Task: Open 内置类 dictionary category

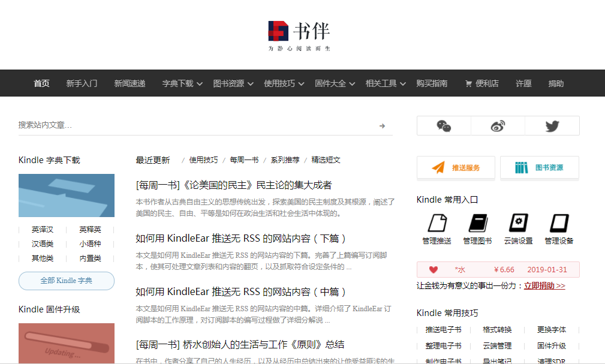Action: coord(91,258)
